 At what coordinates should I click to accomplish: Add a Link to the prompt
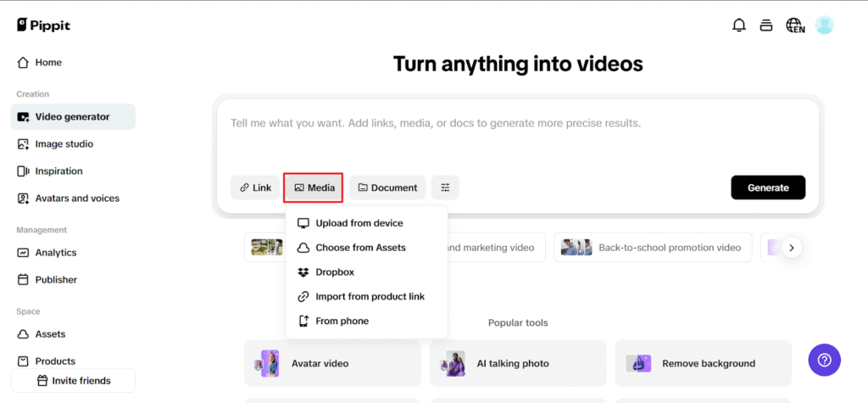tap(255, 188)
